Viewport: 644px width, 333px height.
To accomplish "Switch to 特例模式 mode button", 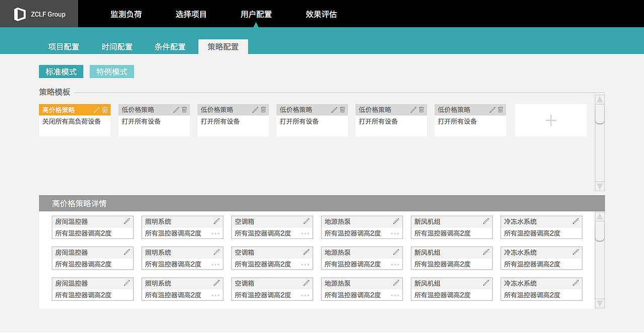I will point(112,72).
